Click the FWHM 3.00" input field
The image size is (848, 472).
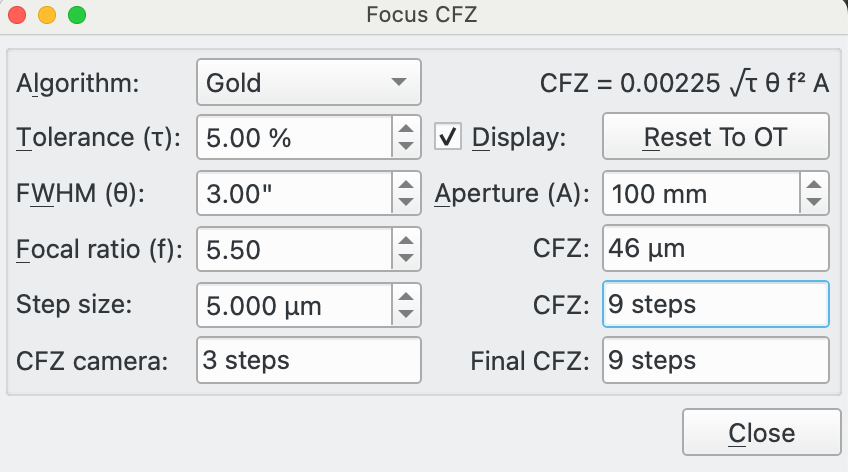(x=292, y=193)
